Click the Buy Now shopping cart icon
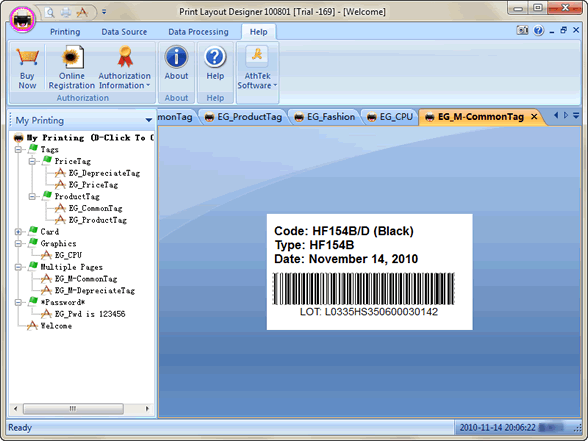588x441 pixels. 27,57
